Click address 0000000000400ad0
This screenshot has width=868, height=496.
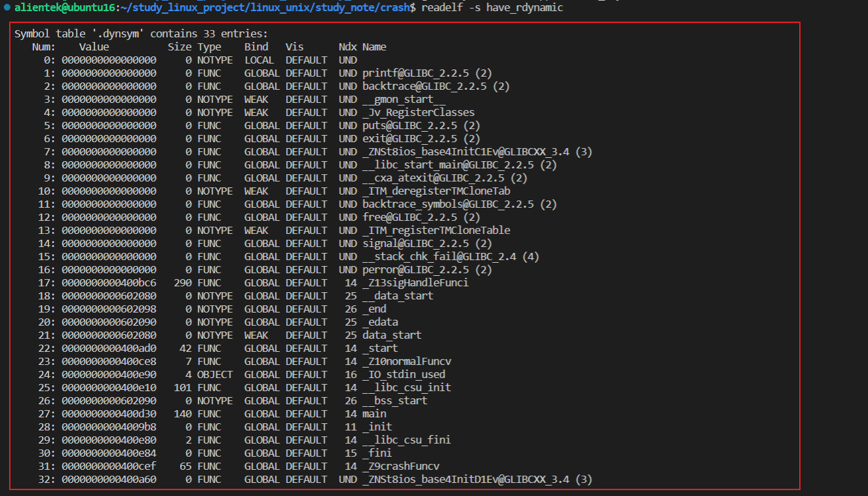(x=109, y=348)
